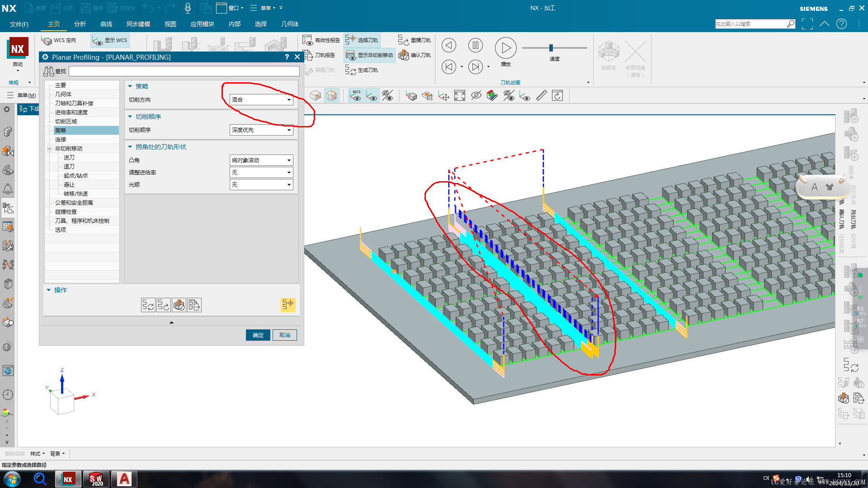Click the Windows Start button
Screen dimensions: 868x488
pos(12,479)
